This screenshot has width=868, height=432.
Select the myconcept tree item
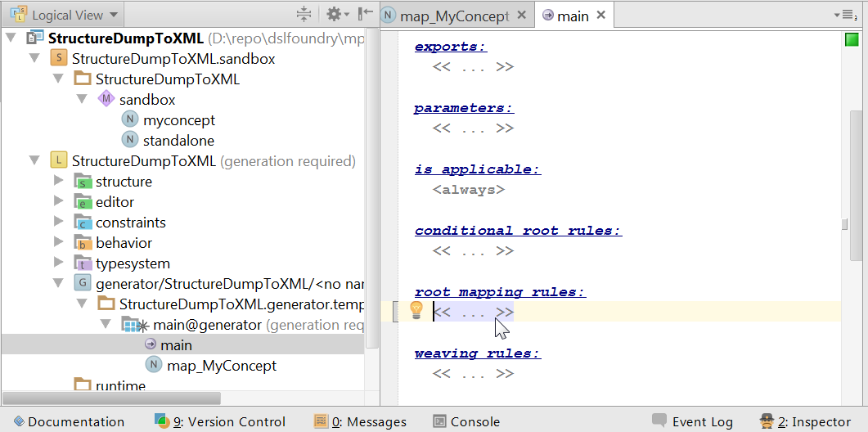click(179, 120)
